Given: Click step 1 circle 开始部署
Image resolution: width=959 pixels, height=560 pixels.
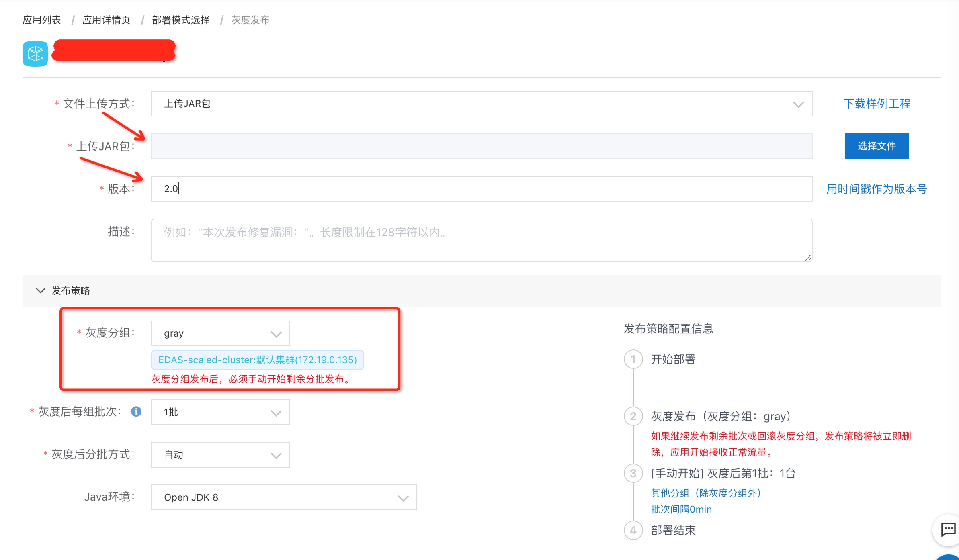Looking at the screenshot, I should tap(633, 359).
